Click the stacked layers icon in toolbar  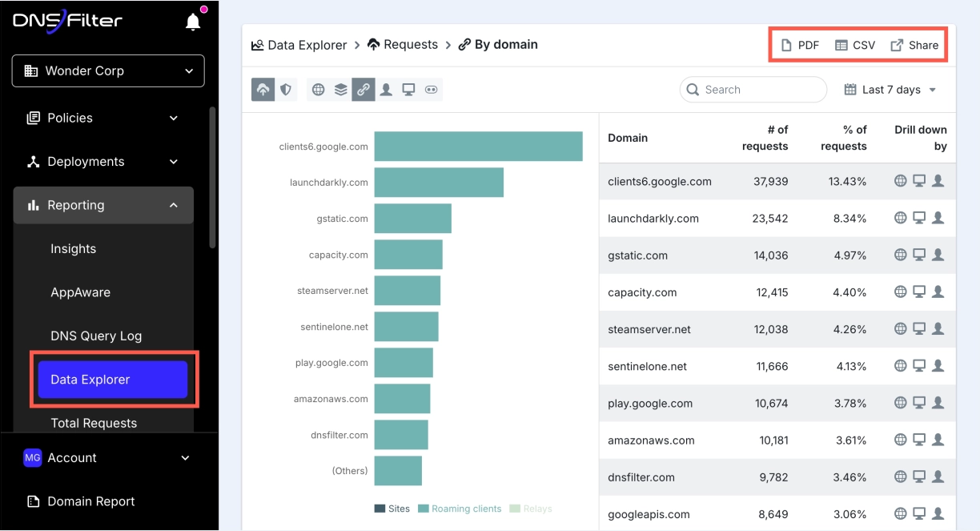point(341,90)
